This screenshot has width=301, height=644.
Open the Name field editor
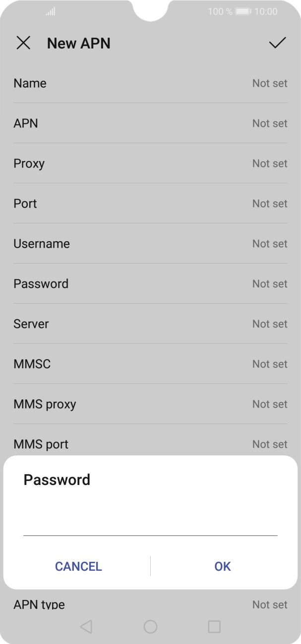[150, 83]
